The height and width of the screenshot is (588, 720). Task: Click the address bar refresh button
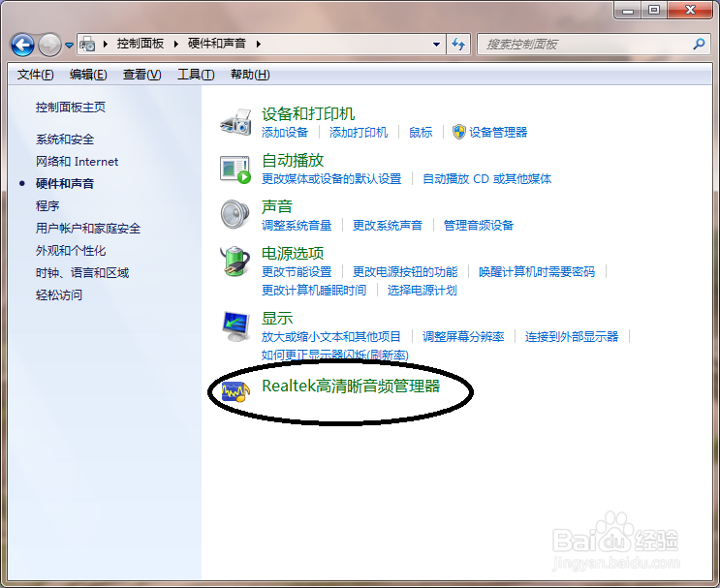click(458, 44)
